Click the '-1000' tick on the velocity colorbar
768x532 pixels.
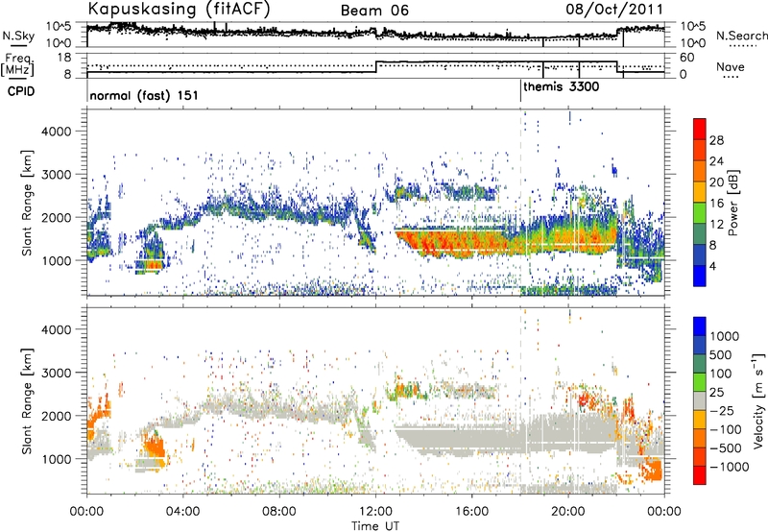730,467
